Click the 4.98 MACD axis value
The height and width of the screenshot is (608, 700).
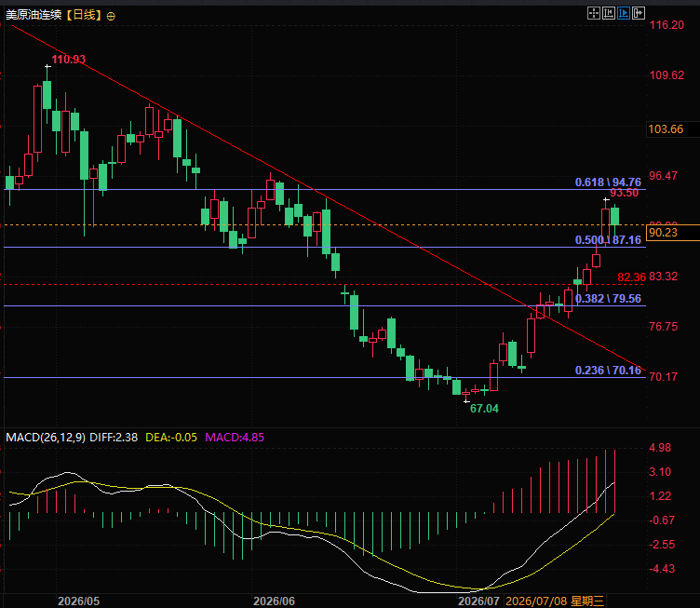(660, 448)
